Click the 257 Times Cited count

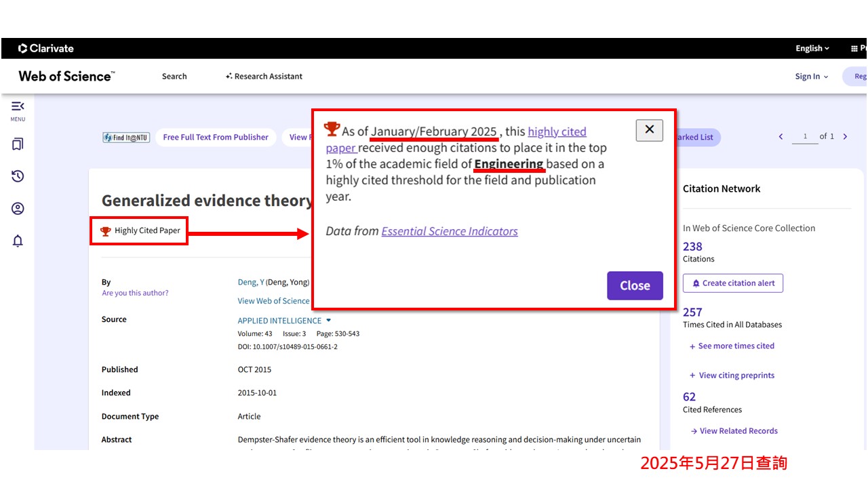pos(692,312)
